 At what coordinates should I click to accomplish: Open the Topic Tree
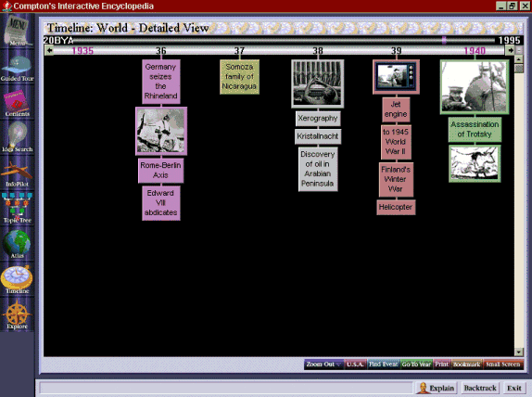point(17,208)
